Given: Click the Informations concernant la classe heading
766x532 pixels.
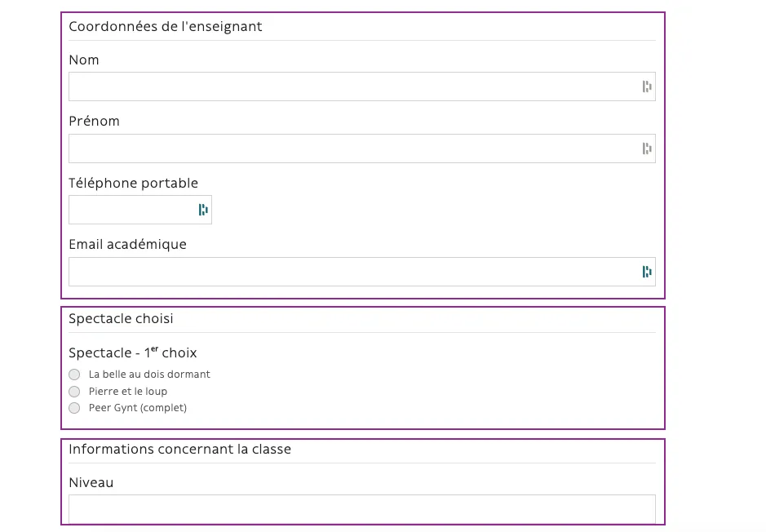Looking at the screenshot, I should (179, 449).
